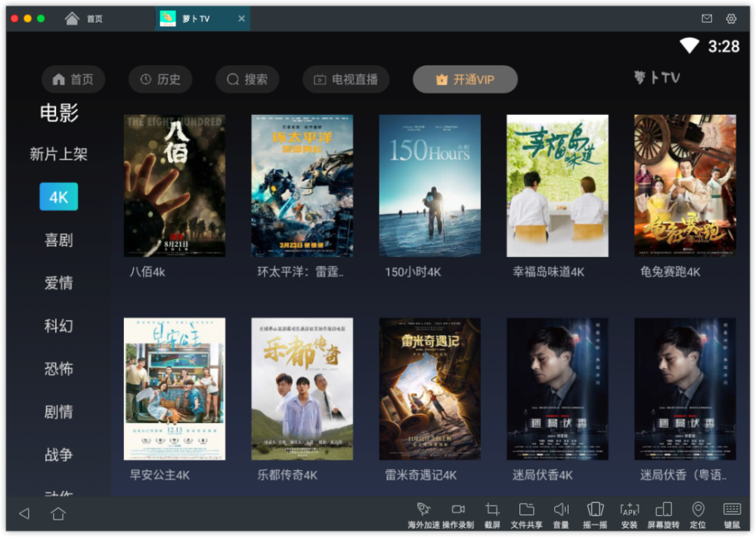This screenshot has width=756, height=537.
Task: Click the emulator 首页 house tab
Action: [x=84, y=18]
